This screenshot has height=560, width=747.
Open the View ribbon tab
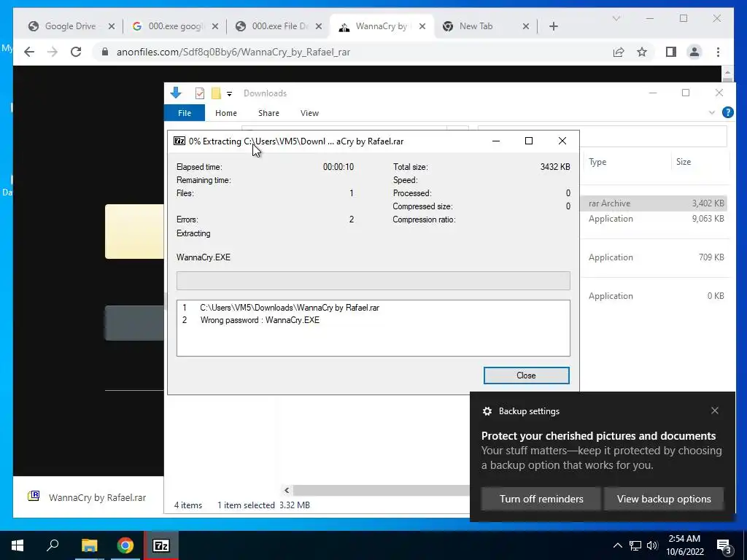[x=309, y=113]
